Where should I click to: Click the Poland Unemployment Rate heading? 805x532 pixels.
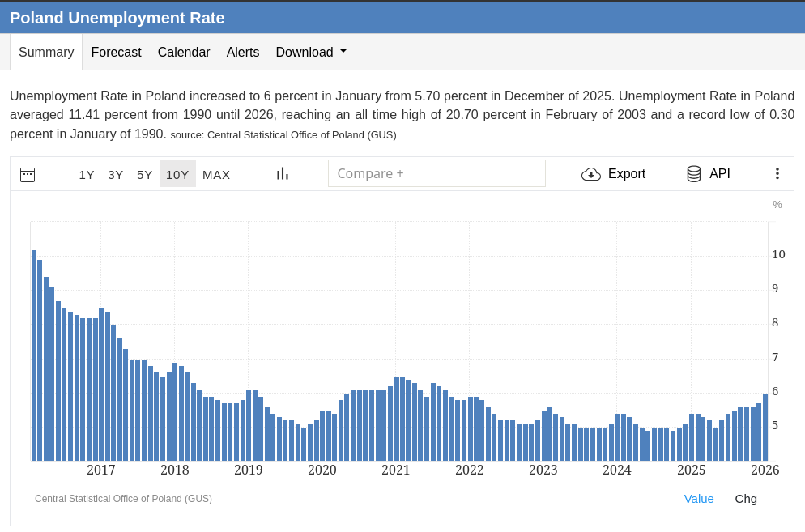click(117, 18)
